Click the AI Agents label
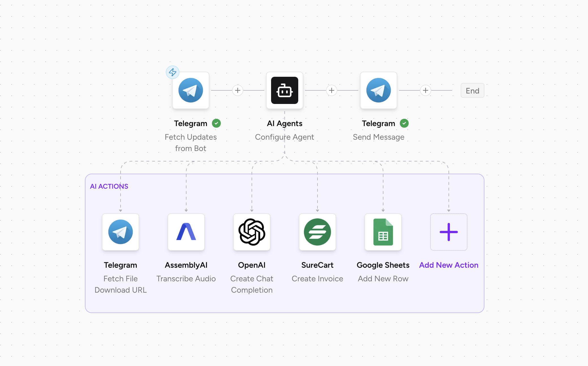Image resolution: width=588 pixels, height=366 pixels. pos(285,124)
